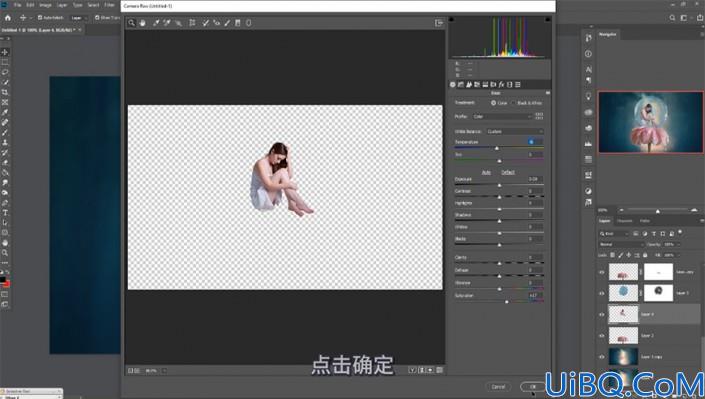Select the Targeted Adjustment tool in Camera Raw
This screenshot has height=399, width=705.
178,23
